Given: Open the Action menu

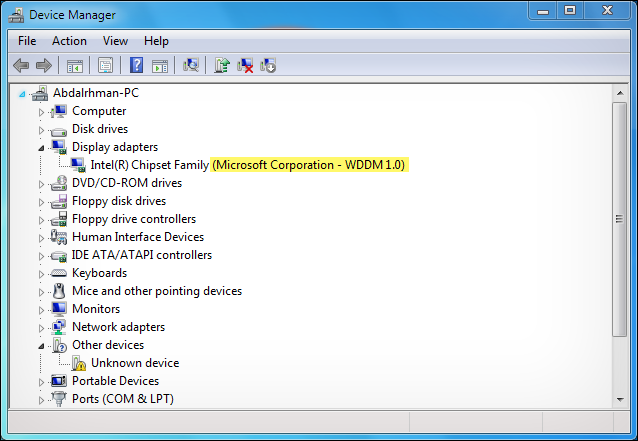Looking at the screenshot, I should (69, 41).
